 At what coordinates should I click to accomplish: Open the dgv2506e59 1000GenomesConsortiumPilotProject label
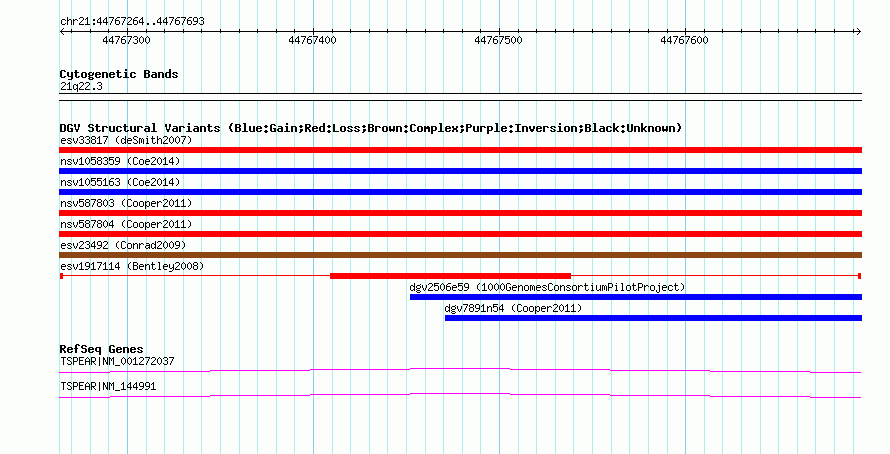pyautogui.click(x=547, y=287)
